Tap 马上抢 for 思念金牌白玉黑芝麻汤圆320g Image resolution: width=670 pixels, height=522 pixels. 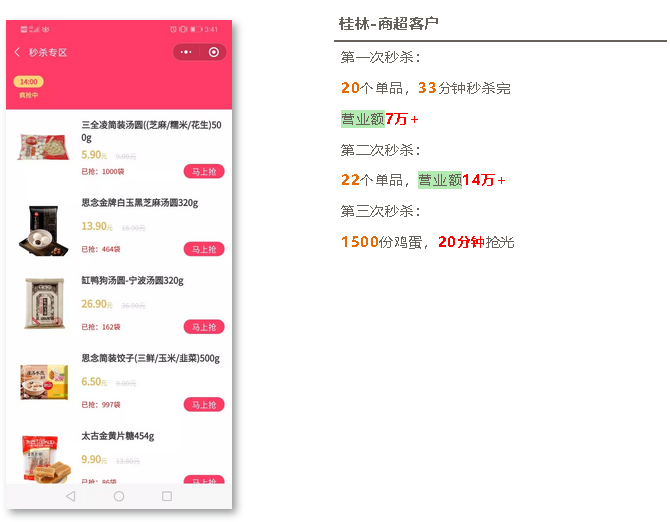coord(204,249)
